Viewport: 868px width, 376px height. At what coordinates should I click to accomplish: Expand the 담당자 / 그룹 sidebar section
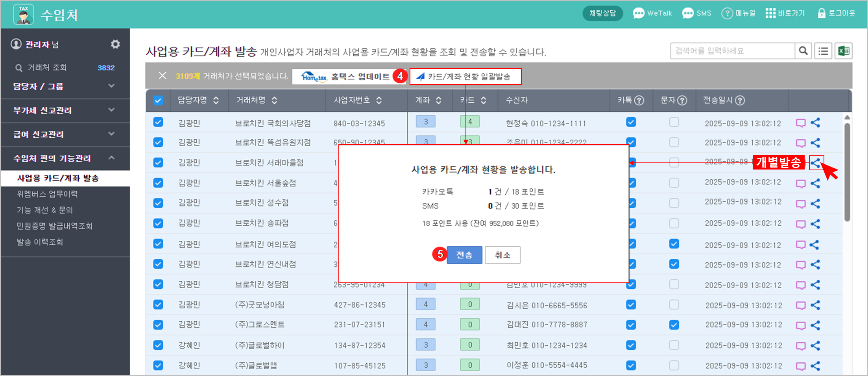click(x=65, y=86)
